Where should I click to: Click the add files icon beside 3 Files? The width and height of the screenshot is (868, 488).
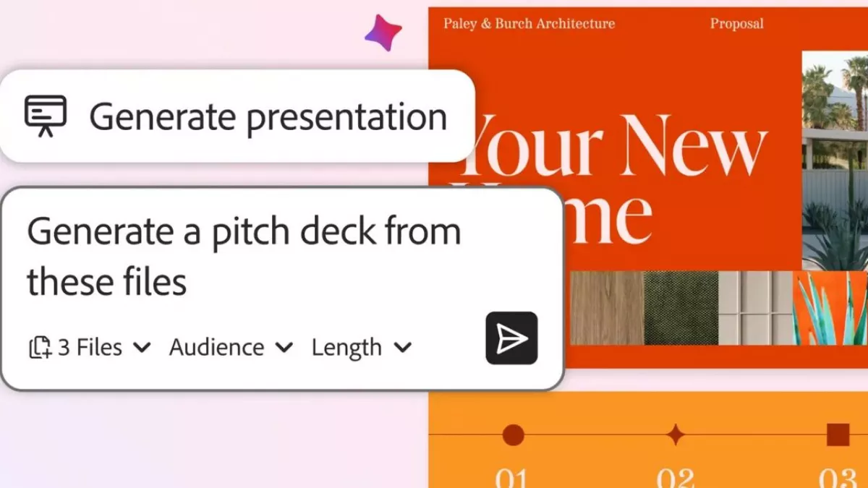(40, 348)
